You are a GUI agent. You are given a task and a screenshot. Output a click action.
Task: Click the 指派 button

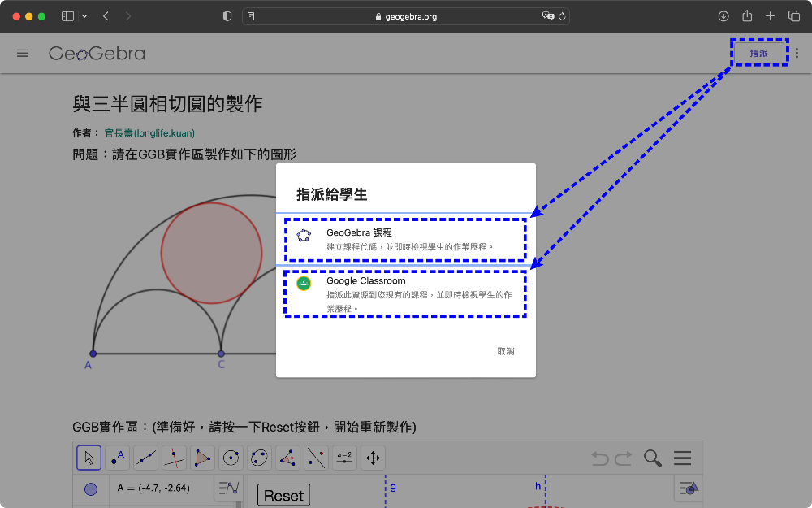coord(758,53)
